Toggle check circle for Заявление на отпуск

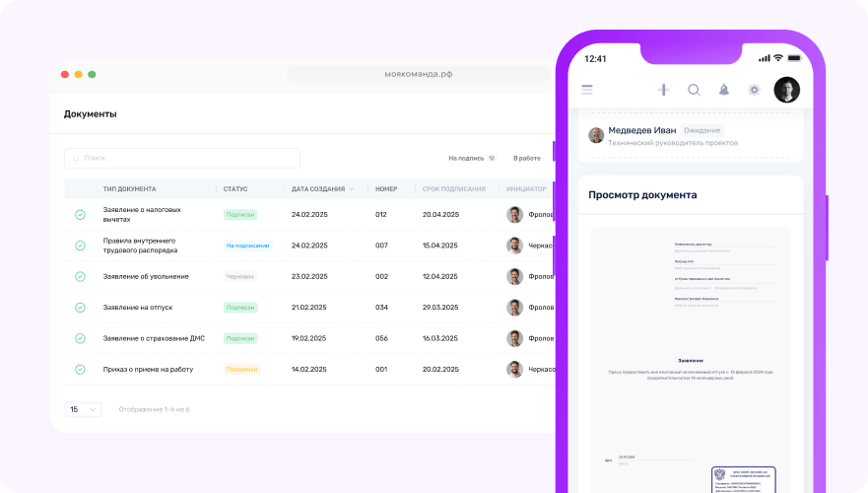80,308
